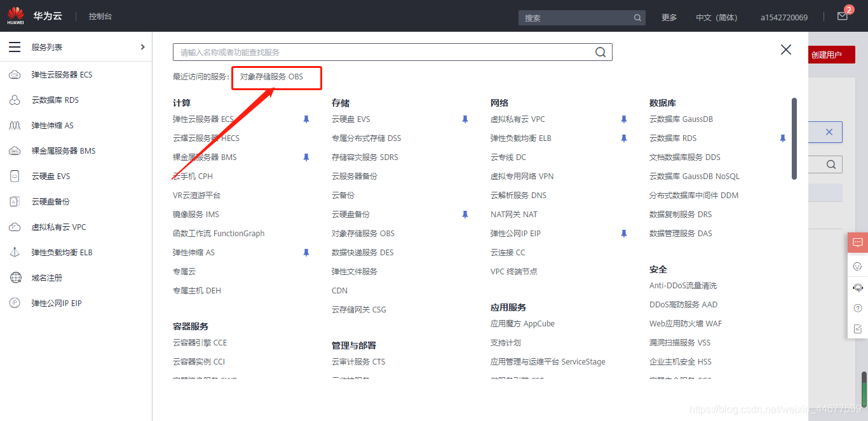Screen dimensions: 868x421
Task: Click the 创建用户 red button
Action: (832, 55)
